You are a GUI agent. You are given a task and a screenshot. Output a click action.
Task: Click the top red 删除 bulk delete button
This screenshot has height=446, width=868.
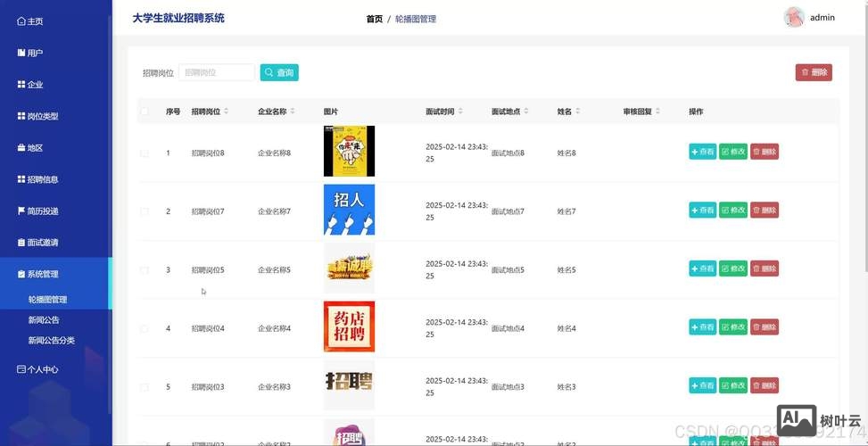click(814, 72)
